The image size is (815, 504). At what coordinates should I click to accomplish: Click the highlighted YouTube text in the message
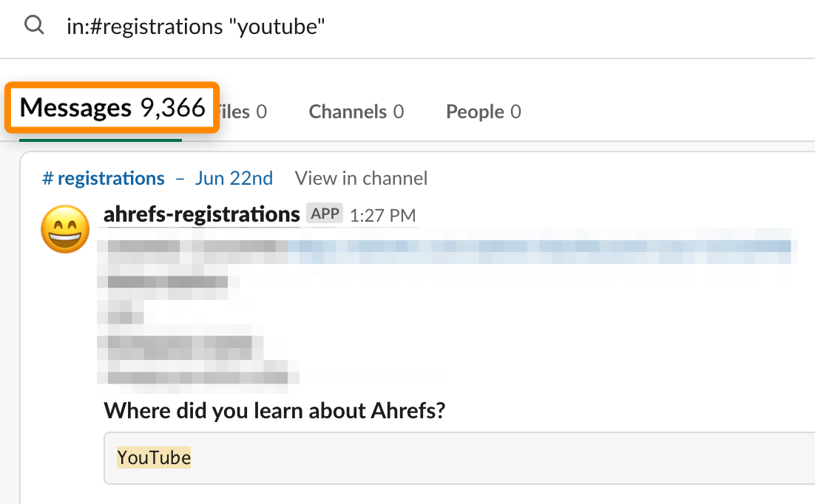click(x=153, y=457)
